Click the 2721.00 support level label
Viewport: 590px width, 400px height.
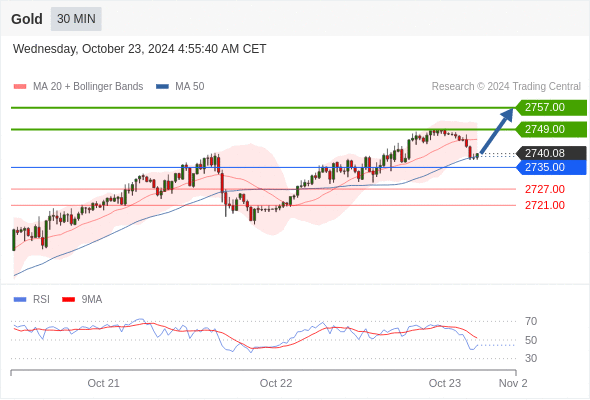pyautogui.click(x=545, y=205)
